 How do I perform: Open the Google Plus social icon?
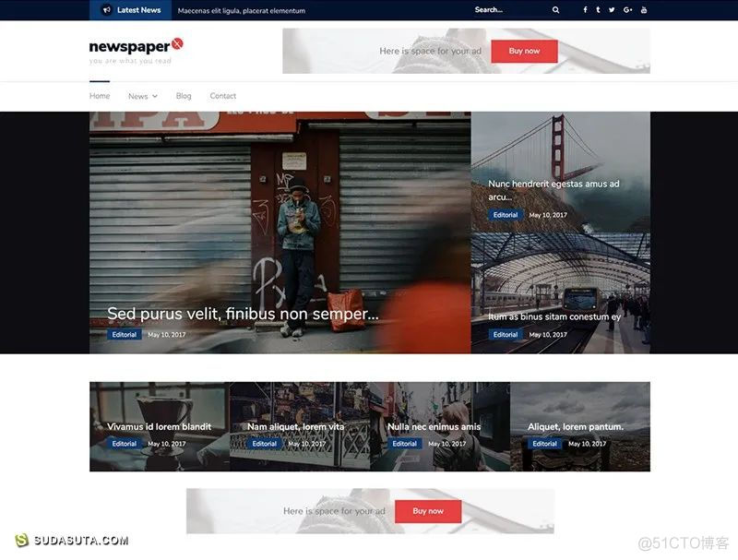coord(627,10)
